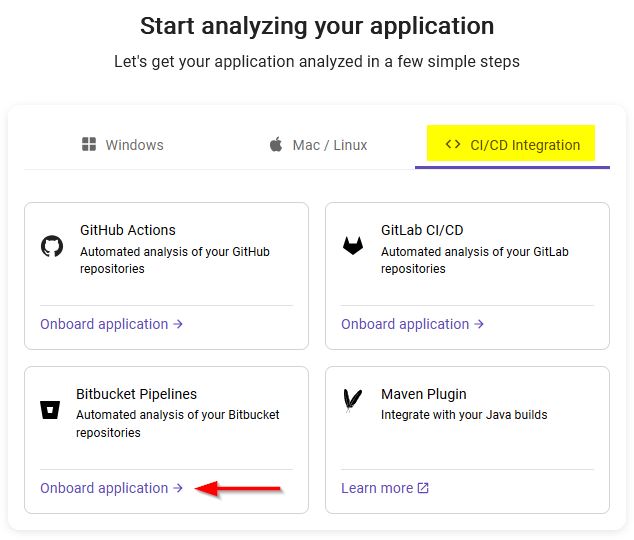The height and width of the screenshot is (540, 634).
Task: Click the Bitbucket bucket logo icon
Action: 50,409
